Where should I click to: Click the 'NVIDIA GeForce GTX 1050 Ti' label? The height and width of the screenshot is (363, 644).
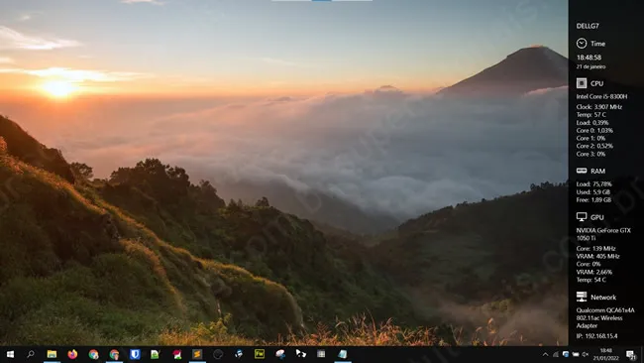(x=603, y=234)
